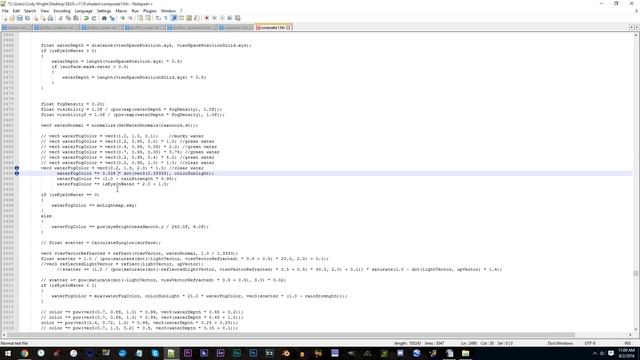Click the Close document toolbar icon
Viewport: 640px width, 360px height.
pos(36,18)
